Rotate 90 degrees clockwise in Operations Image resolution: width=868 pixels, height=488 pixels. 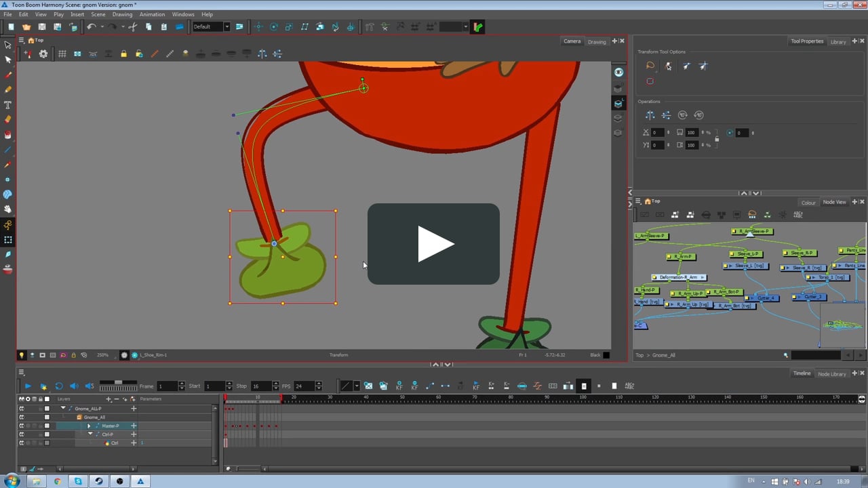[x=683, y=115]
